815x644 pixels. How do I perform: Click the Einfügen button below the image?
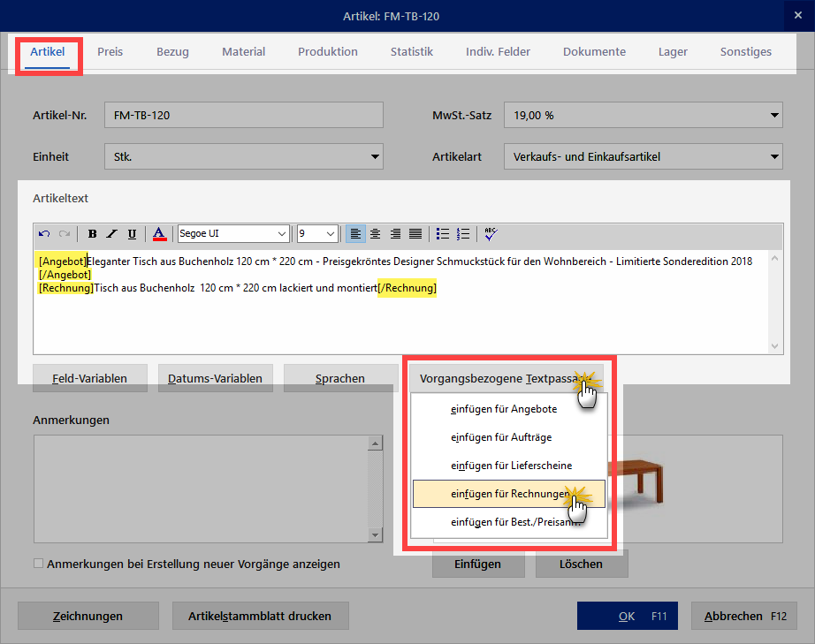tap(478, 564)
